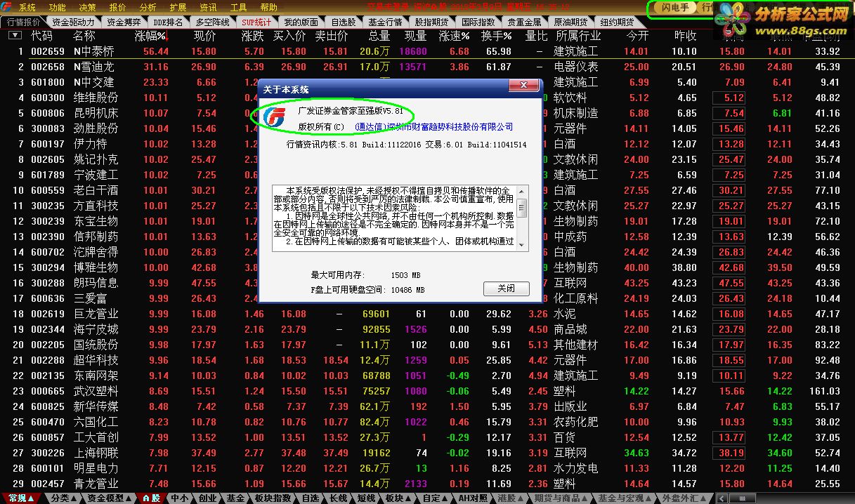Click the 闪电手 button
855x504 pixels.
675,8
